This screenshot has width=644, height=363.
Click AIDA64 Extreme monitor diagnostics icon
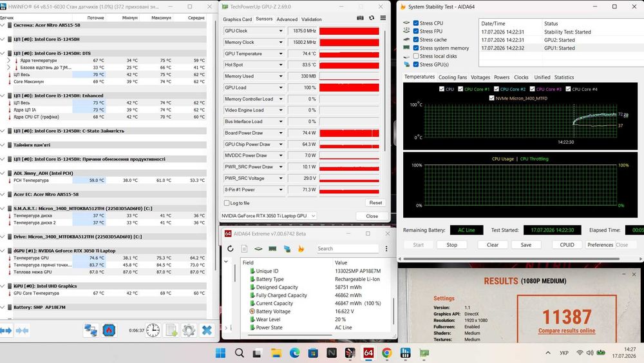[x=287, y=249]
